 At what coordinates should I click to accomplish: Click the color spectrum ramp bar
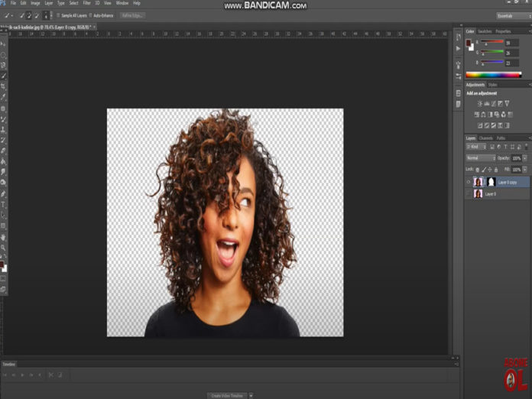pyautogui.click(x=494, y=75)
